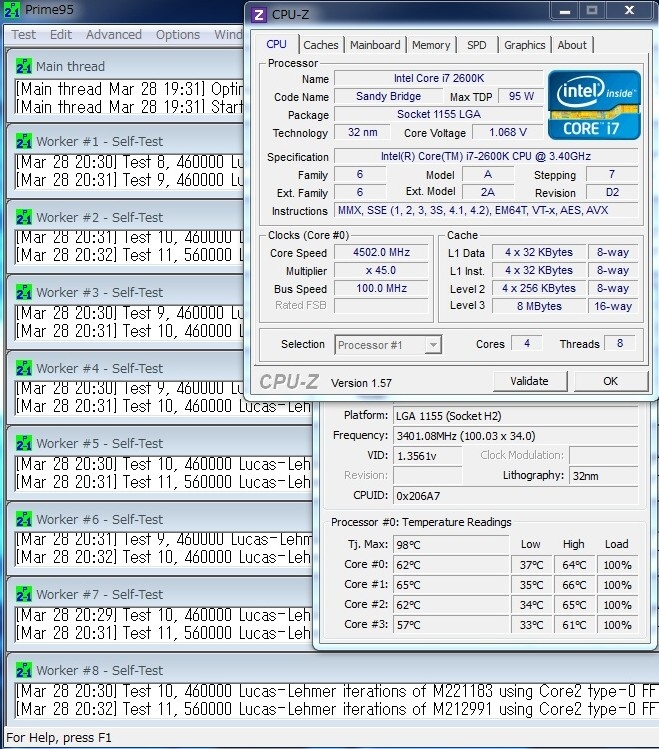Image resolution: width=659 pixels, height=749 pixels.
Task: Click the Intel Core i7 logo
Action: (x=594, y=105)
